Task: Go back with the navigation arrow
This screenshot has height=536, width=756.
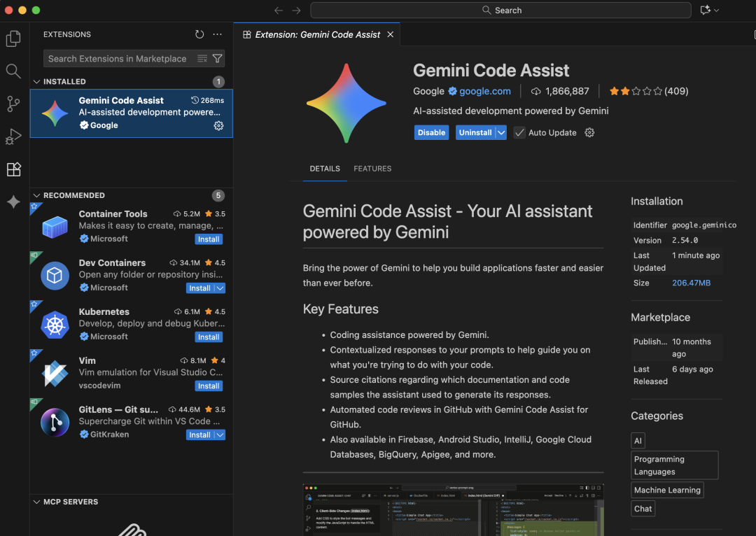Action: [x=279, y=10]
